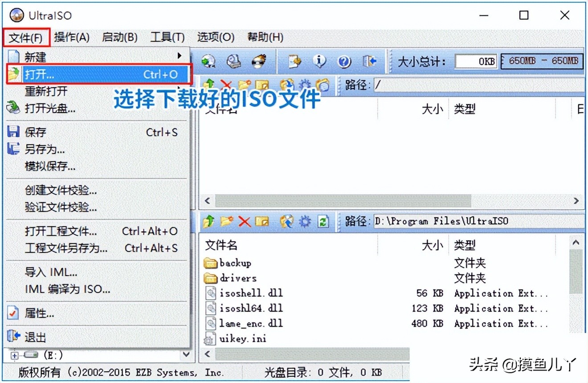Image resolution: width=588 pixels, height=383 pixels.
Task: Click the gear settings icon in local panel
Action: point(305,222)
